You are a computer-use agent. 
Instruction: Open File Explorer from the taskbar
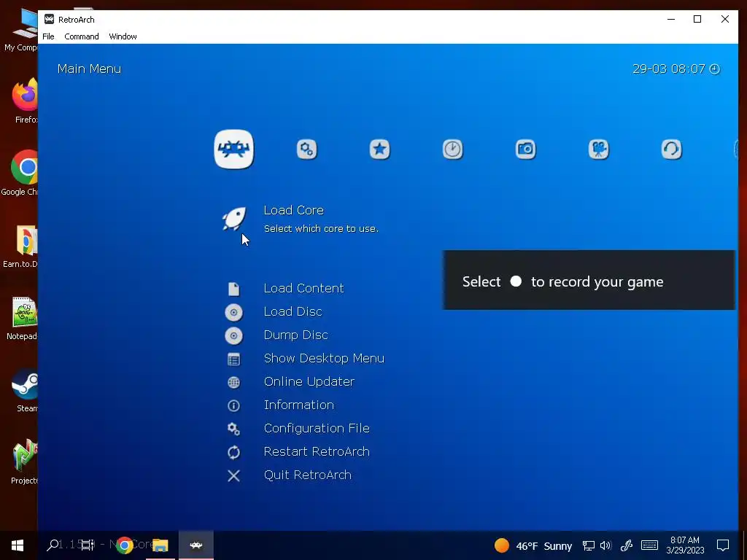pyautogui.click(x=160, y=545)
